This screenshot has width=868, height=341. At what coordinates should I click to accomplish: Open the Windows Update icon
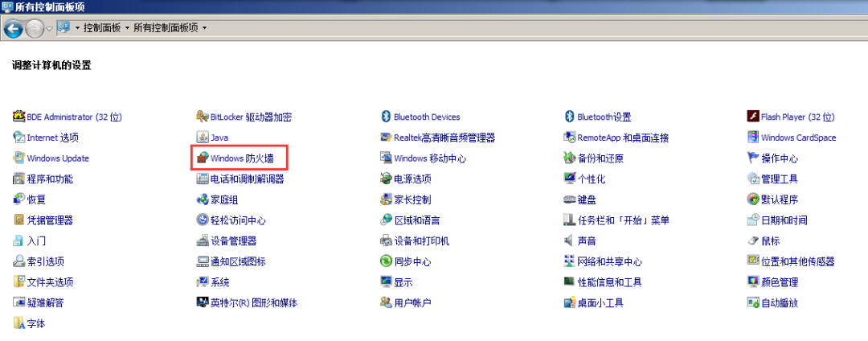coord(19,158)
